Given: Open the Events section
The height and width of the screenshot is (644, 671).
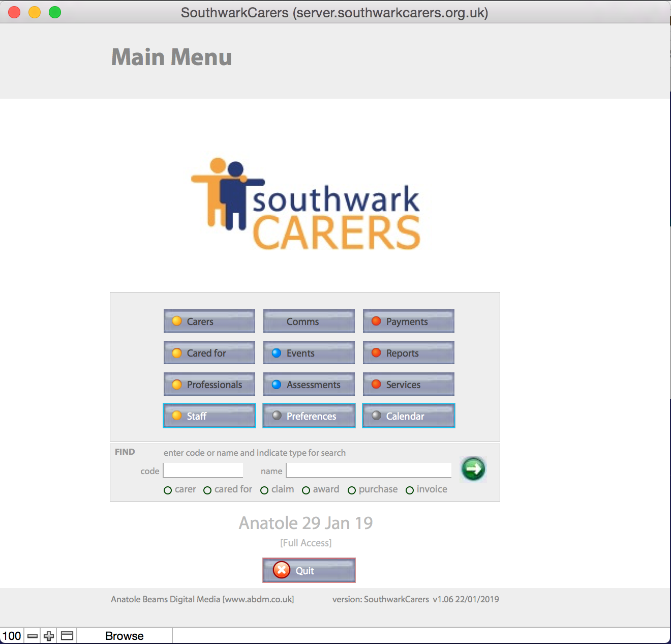Looking at the screenshot, I should click(309, 353).
